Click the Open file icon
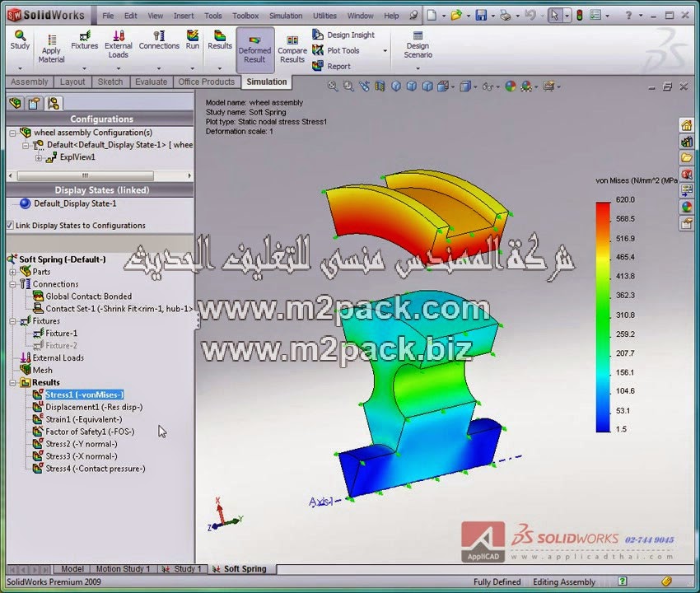This screenshot has height=593, width=700. pyautogui.click(x=455, y=16)
